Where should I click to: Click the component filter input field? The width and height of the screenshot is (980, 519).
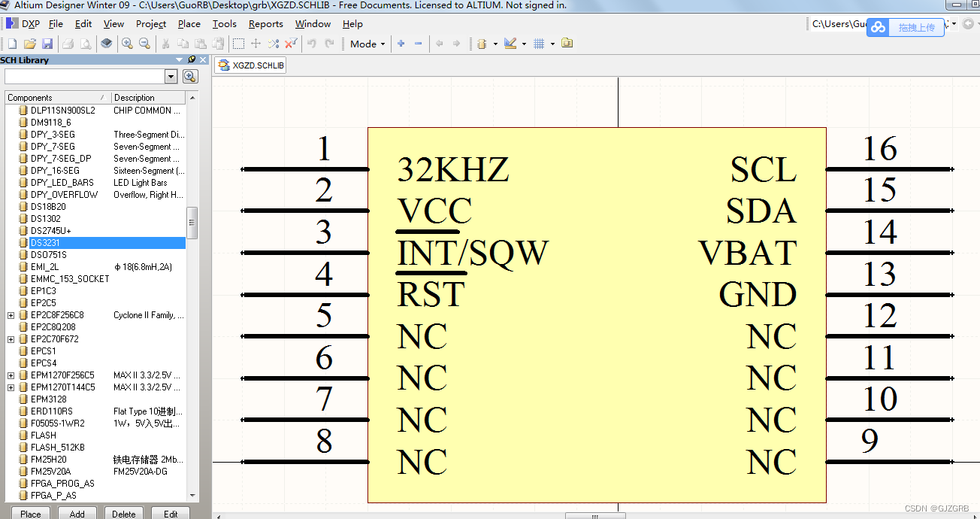[86, 76]
